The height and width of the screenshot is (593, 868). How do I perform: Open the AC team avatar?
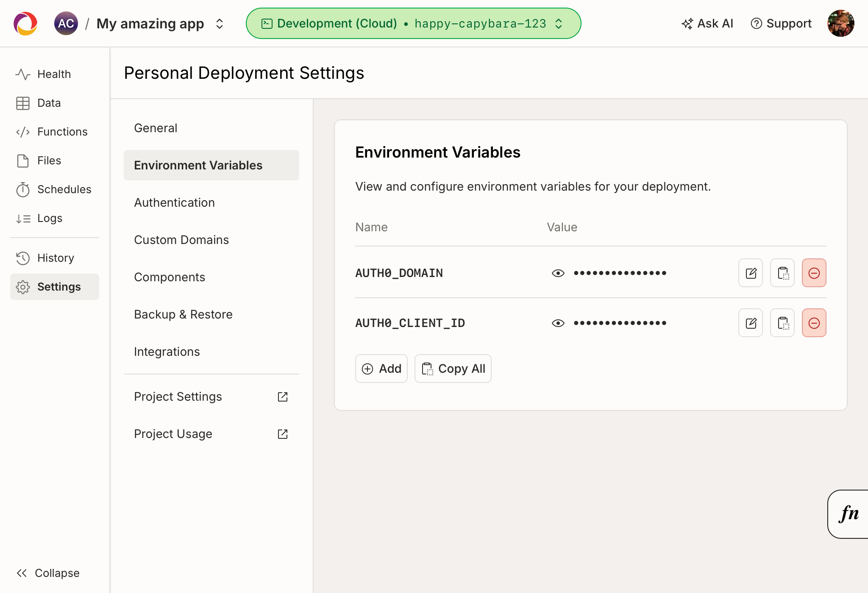point(66,23)
